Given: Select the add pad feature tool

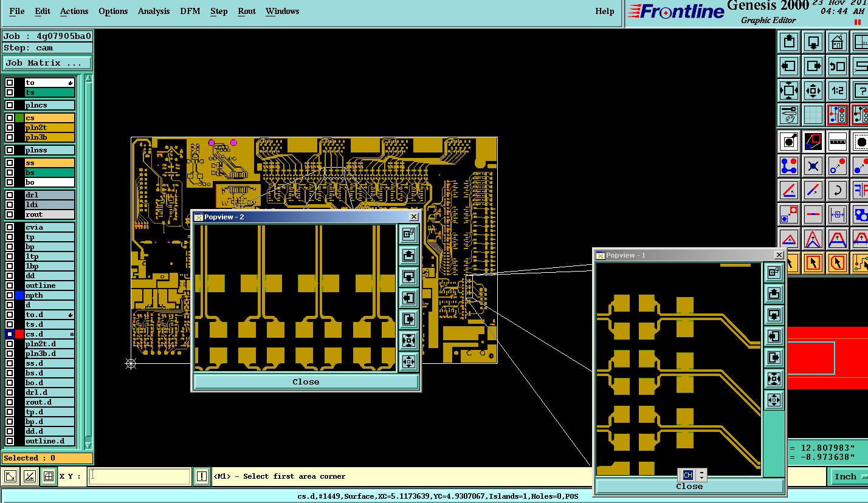Looking at the screenshot, I should (789, 142).
